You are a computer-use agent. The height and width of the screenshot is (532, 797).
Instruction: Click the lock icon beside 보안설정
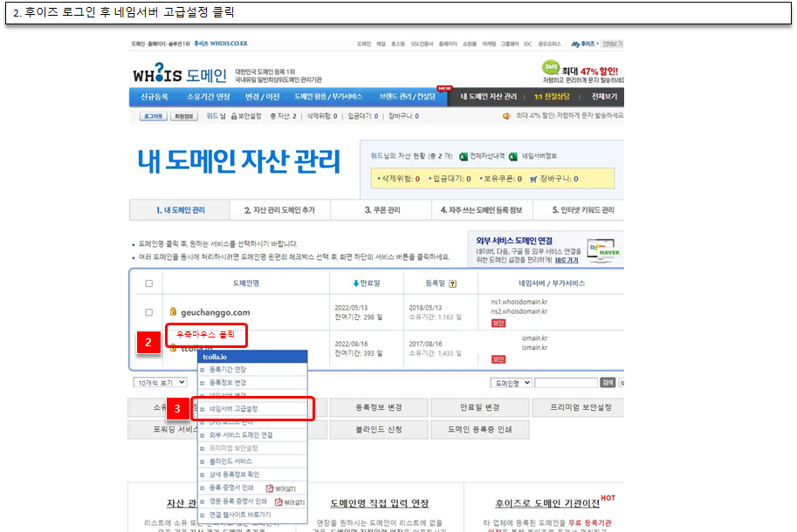click(234, 116)
